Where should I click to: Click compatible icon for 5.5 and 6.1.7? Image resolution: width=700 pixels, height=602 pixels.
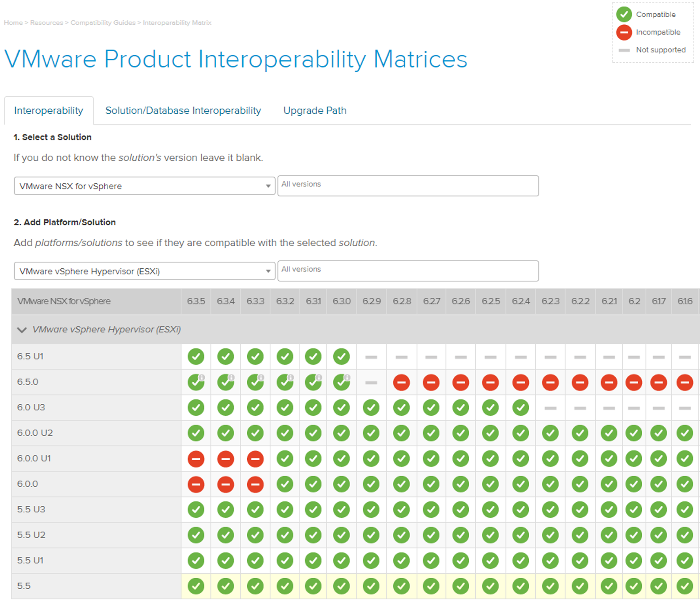point(659,587)
